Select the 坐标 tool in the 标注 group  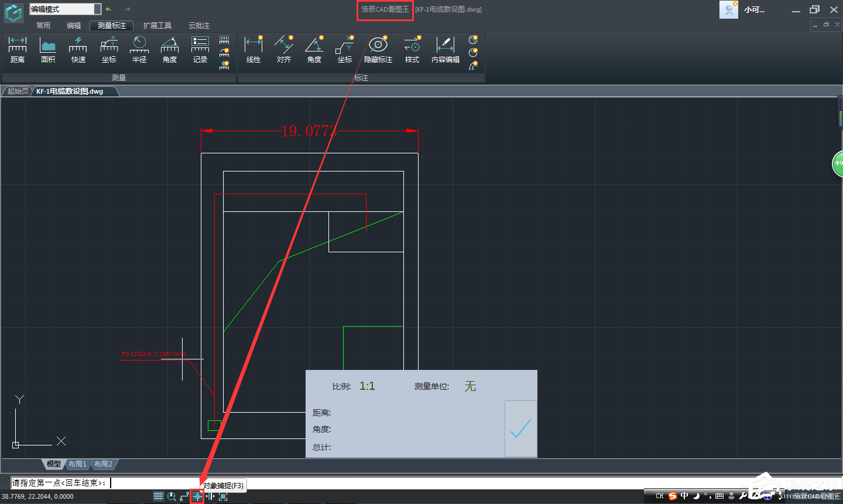click(345, 50)
